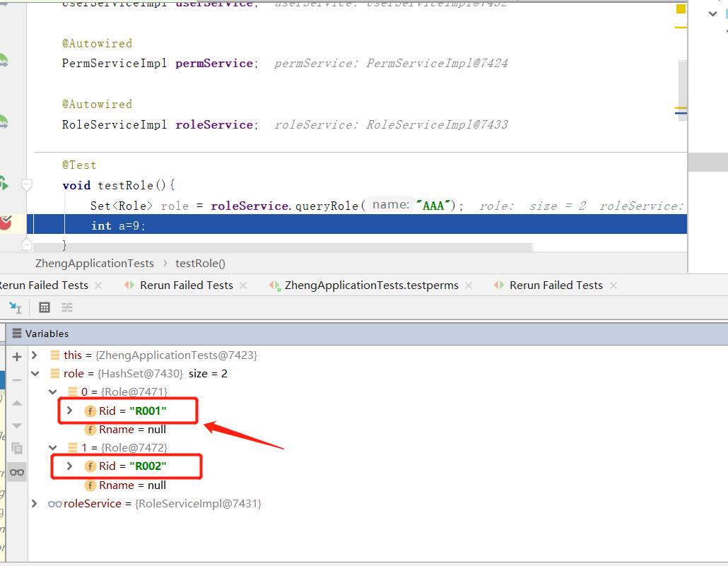Click the editor vertical scrollbar thumb
Screen dimensions: 728x566
click(683, 90)
